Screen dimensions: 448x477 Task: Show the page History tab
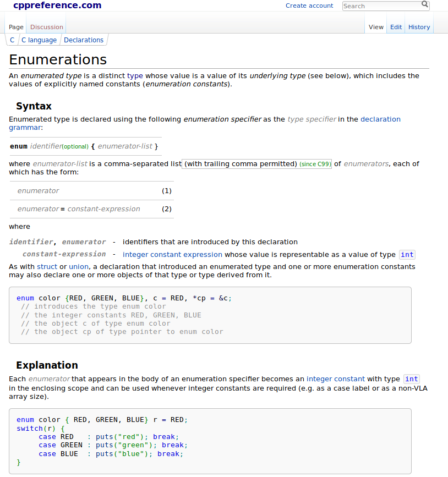tap(419, 27)
